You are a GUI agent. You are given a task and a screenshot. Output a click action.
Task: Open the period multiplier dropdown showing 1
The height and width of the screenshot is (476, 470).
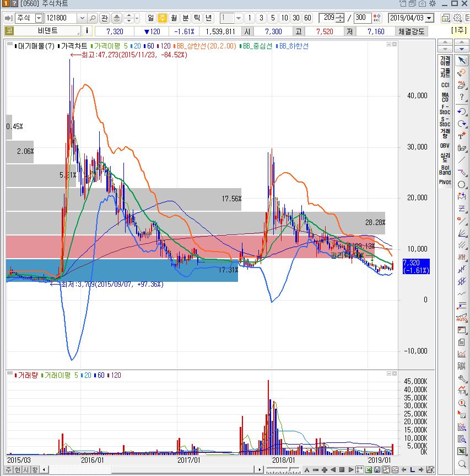tap(239, 18)
